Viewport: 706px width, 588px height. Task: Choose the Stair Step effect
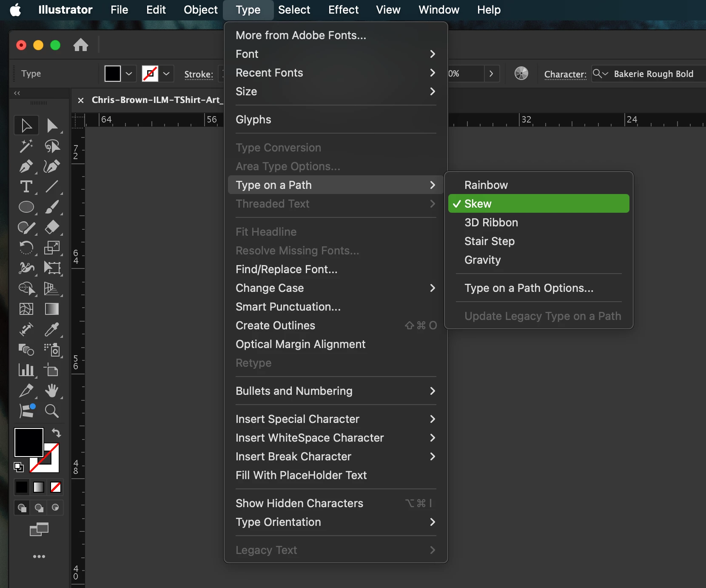click(539, 241)
